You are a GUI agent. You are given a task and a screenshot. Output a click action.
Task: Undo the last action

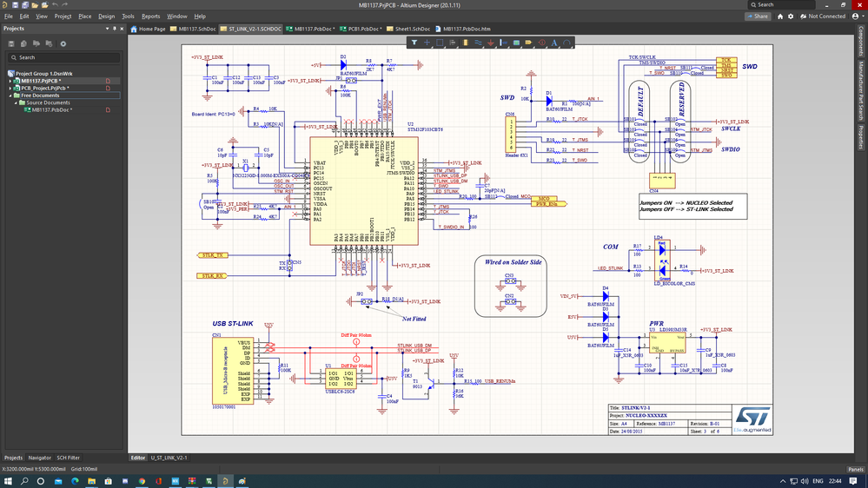[x=55, y=5]
